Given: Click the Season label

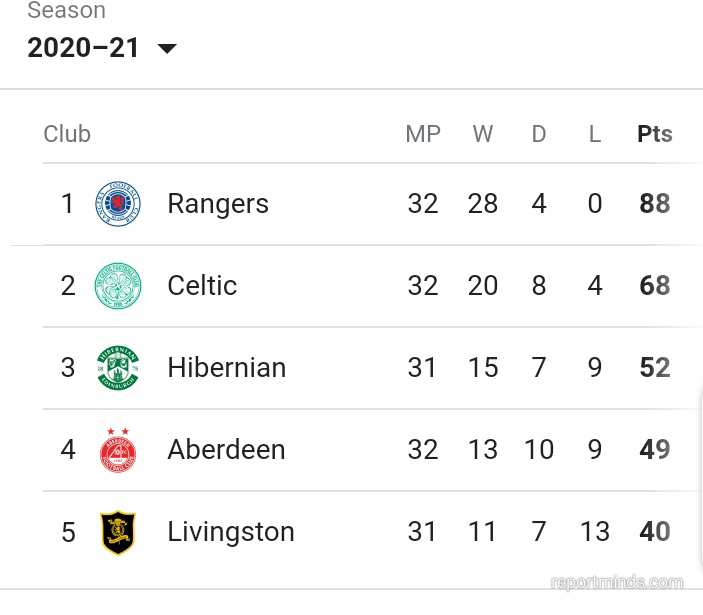Looking at the screenshot, I should point(66,10).
